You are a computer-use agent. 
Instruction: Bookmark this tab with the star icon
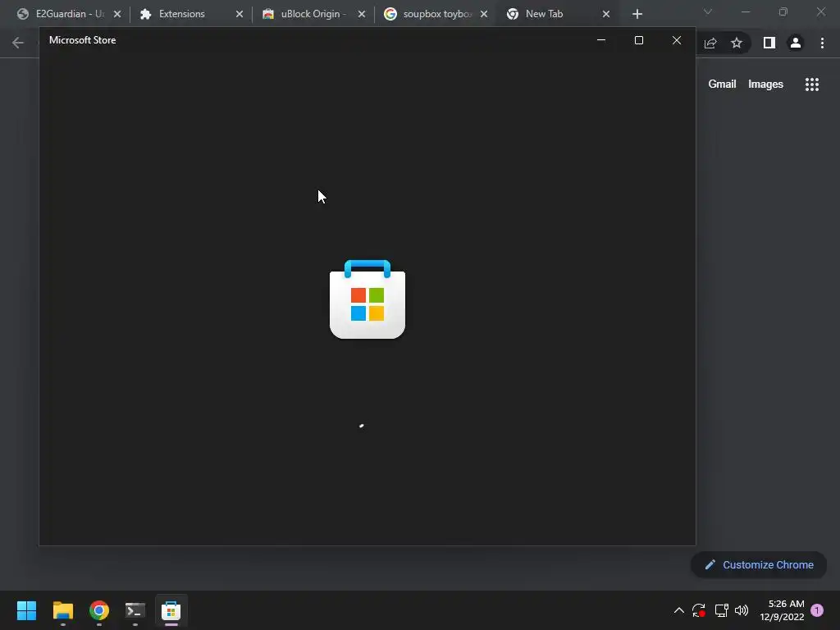pos(737,43)
